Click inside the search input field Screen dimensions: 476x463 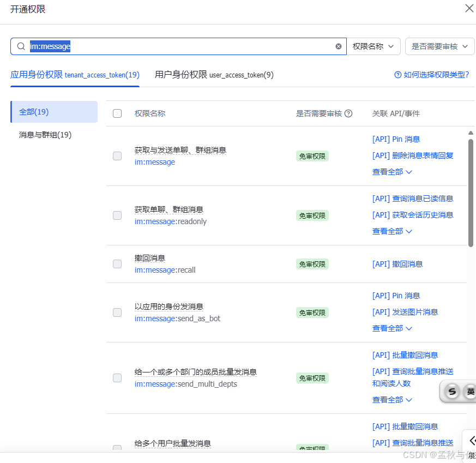click(164, 46)
